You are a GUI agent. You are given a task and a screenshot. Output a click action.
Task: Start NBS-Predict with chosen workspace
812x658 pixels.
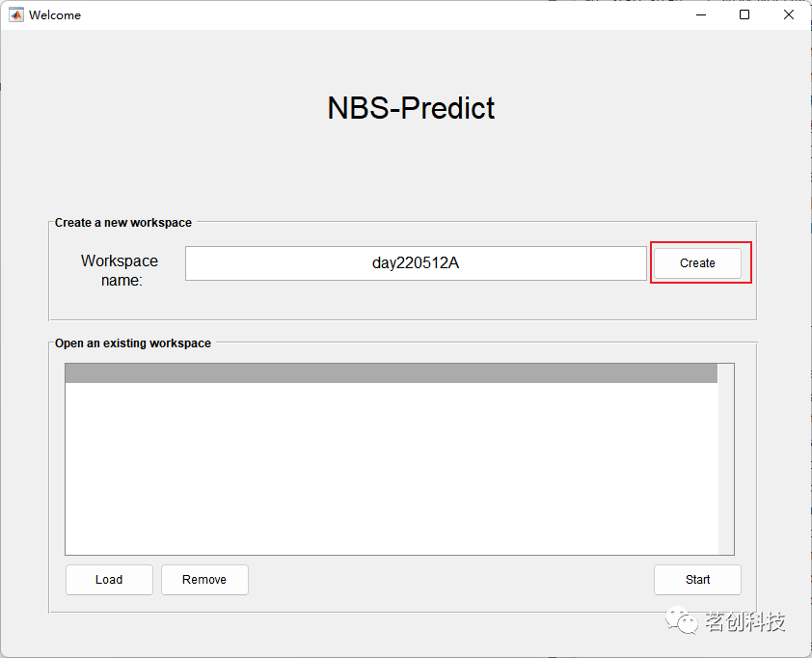tap(697, 580)
